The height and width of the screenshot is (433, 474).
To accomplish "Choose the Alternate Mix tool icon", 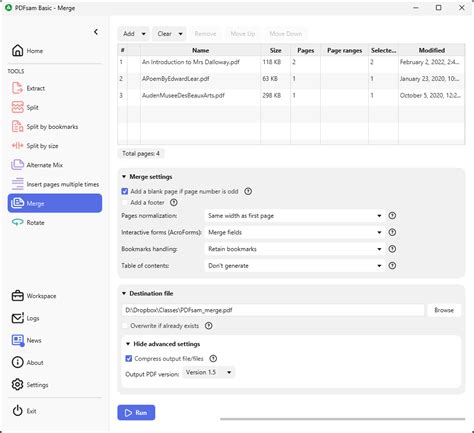I will 17,165.
